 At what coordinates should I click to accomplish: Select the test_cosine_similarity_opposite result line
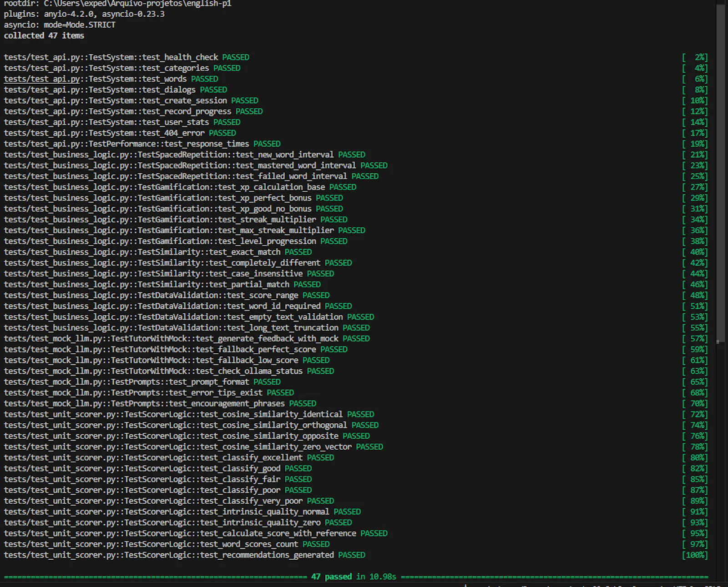pyautogui.click(x=187, y=436)
